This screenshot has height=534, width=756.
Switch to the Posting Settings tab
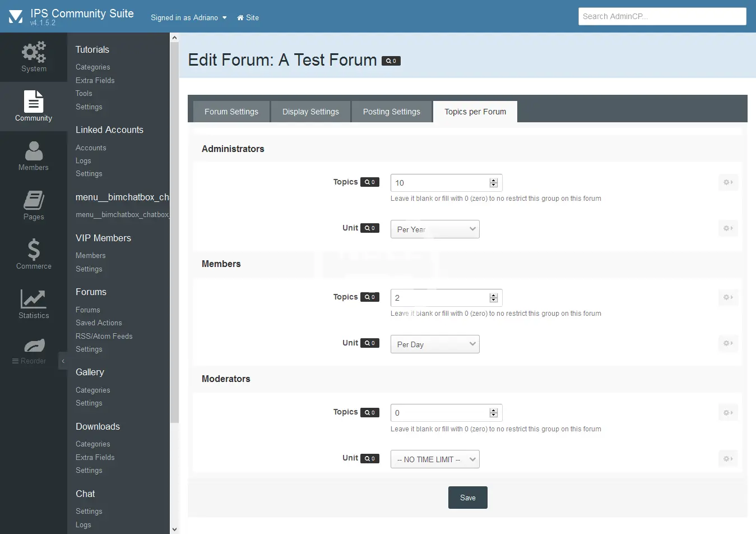pyautogui.click(x=391, y=112)
